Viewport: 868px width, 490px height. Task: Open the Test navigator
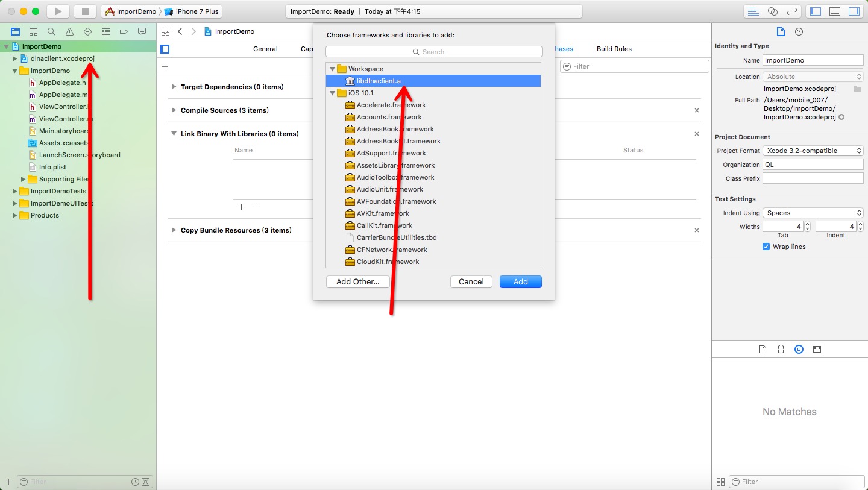88,31
